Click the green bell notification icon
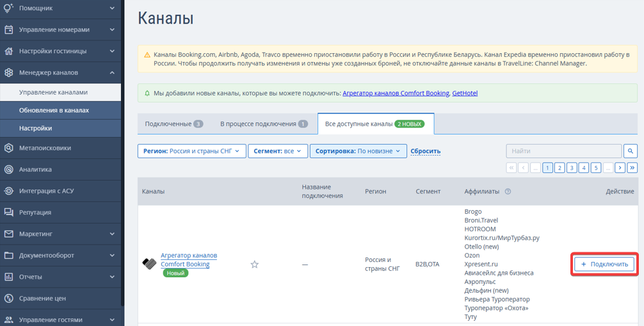 pos(147,94)
